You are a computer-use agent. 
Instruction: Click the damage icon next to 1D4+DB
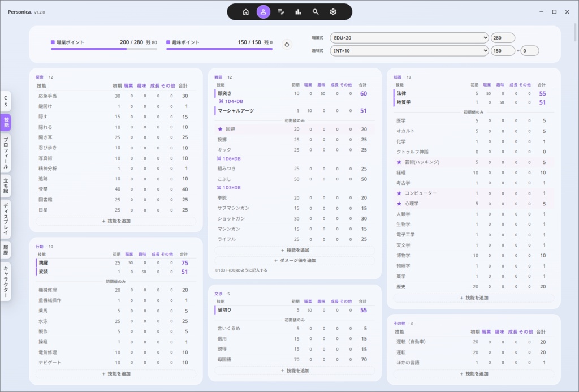(221, 101)
